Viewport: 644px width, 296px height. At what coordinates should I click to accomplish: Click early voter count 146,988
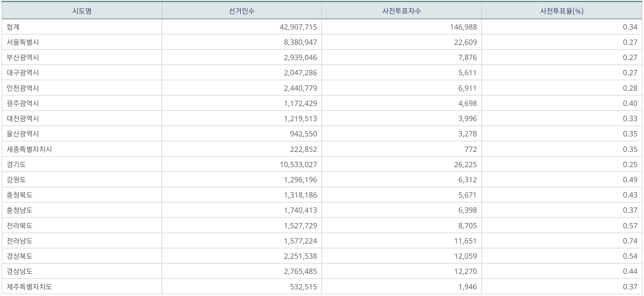click(x=463, y=27)
